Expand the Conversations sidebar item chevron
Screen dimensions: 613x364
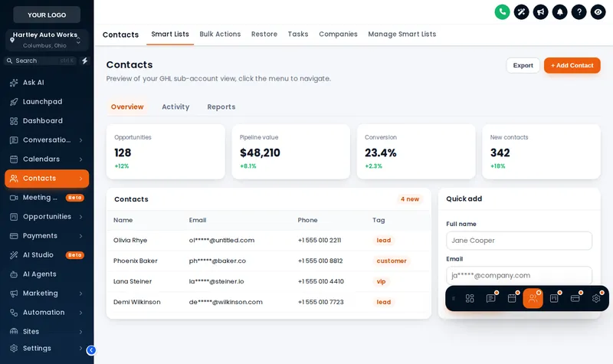pos(80,140)
